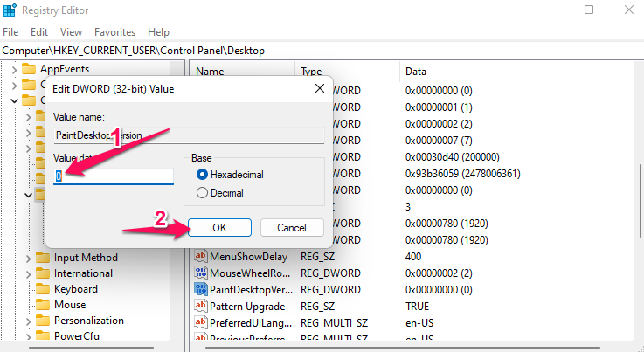Click the registry path address bar
Image resolution: width=644 pixels, height=352 pixels.
[x=322, y=51]
